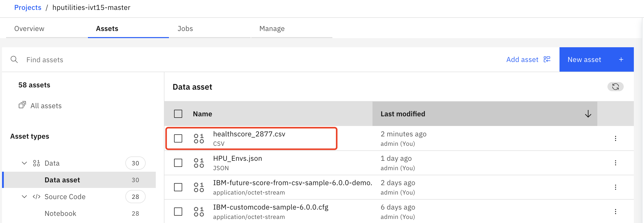Click the All assets stacked-squares icon
The height and width of the screenshot is (223, 644).
[x=22, y=105]
